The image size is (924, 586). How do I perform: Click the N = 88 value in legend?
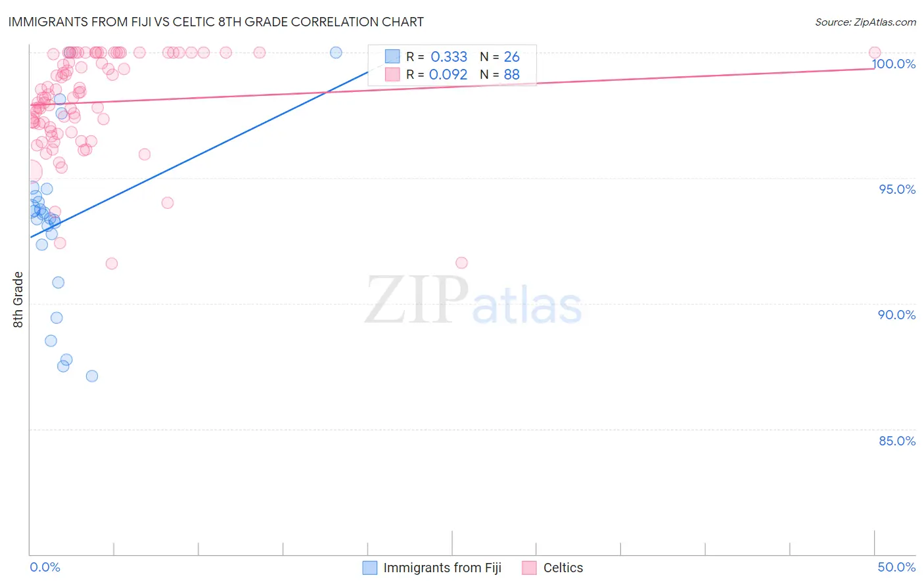(x=500, y=74)
